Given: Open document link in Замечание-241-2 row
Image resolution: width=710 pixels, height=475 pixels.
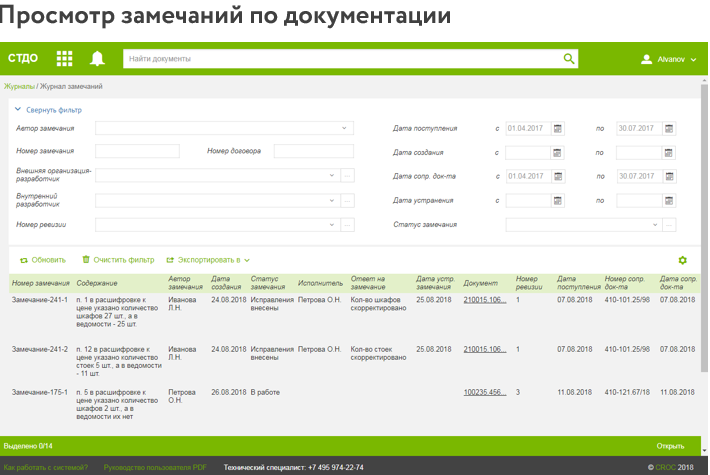Looking at the screenshot, I should pyautogui.click(x=485, y=349).
